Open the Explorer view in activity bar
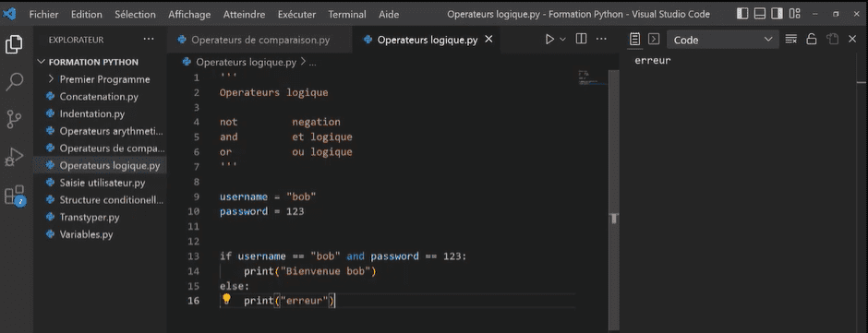 tap(14, 44)
